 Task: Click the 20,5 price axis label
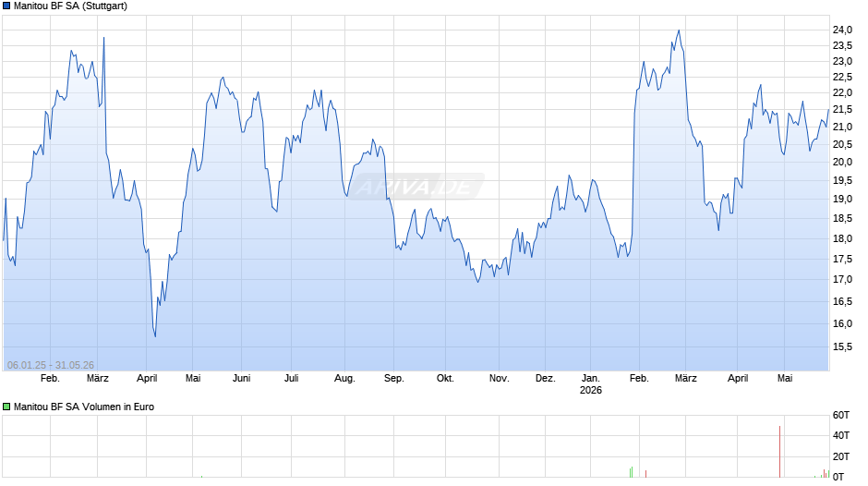click(842, 145)
